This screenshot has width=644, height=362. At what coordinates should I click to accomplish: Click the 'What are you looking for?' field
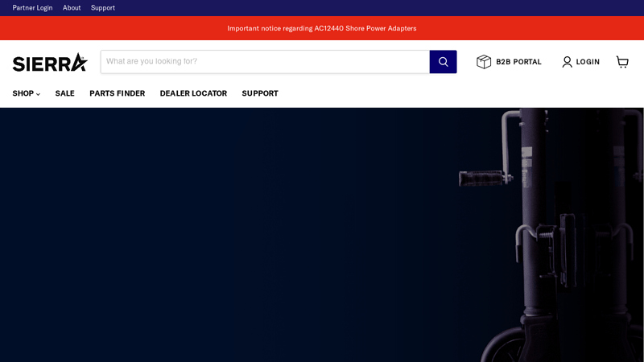[266, 62]
